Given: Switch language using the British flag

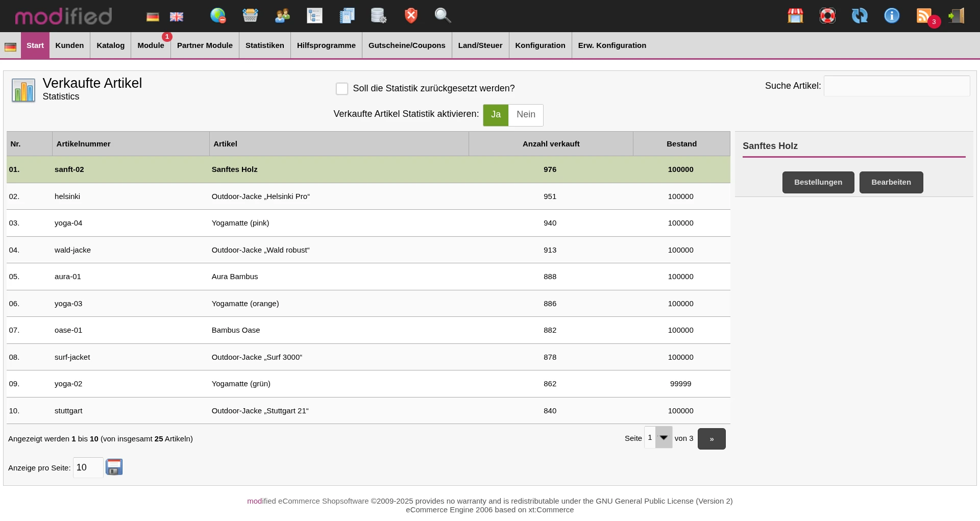Looking at the screenshot, I should (x=177, y=17).
